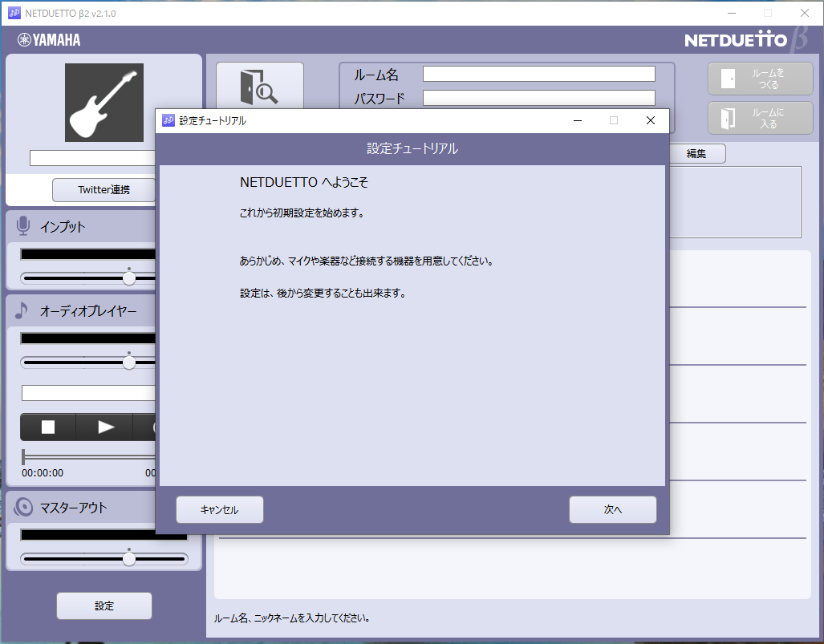This screenshot has width=824, height=644.
Task: Click the speaker icon beside マスターアウト
Action: (23, 507)
